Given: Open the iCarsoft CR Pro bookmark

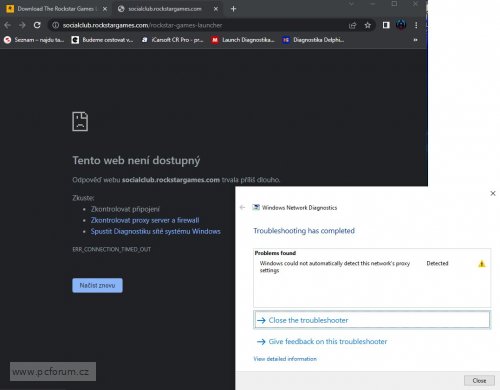Looking at the screenshot, I should click(x=172, y=40).
